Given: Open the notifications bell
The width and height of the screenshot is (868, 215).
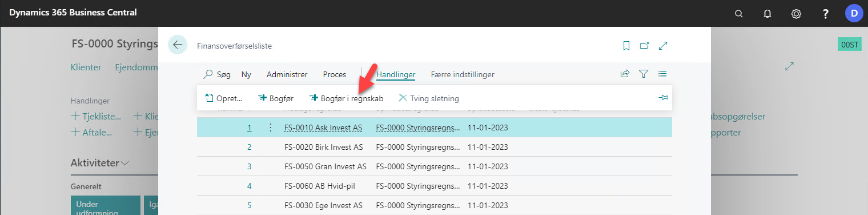Looking at the screenshot, I should tap(767, 14).
